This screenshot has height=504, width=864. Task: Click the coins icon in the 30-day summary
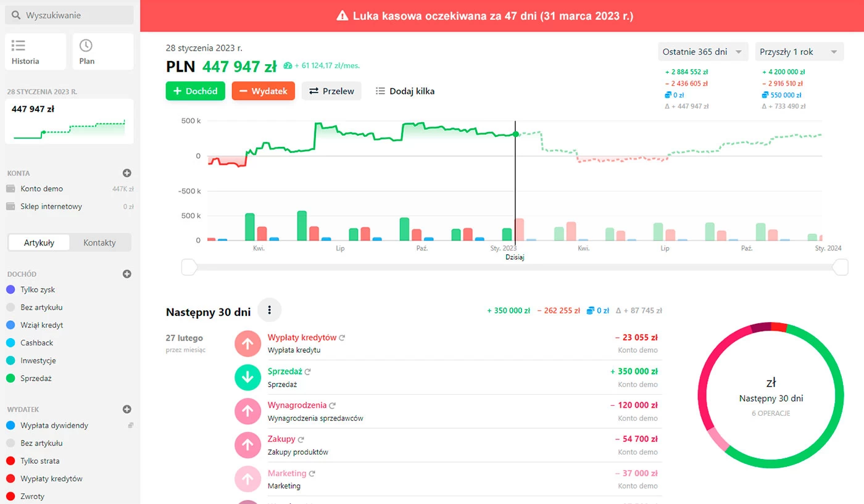pyautogui.click(x=591, y=310)
